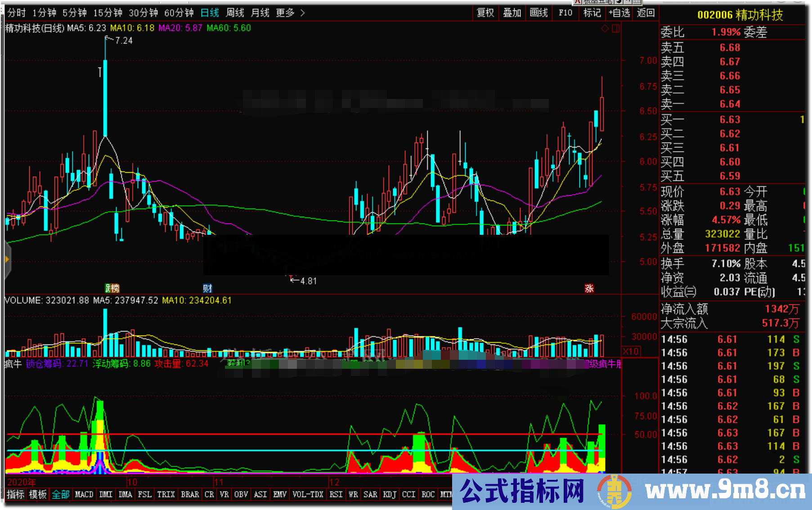Image resolution: width=812 pixels, height=510 pixels.
Task: Open the 更多 periods menu
Action: (x=285, y=13)
